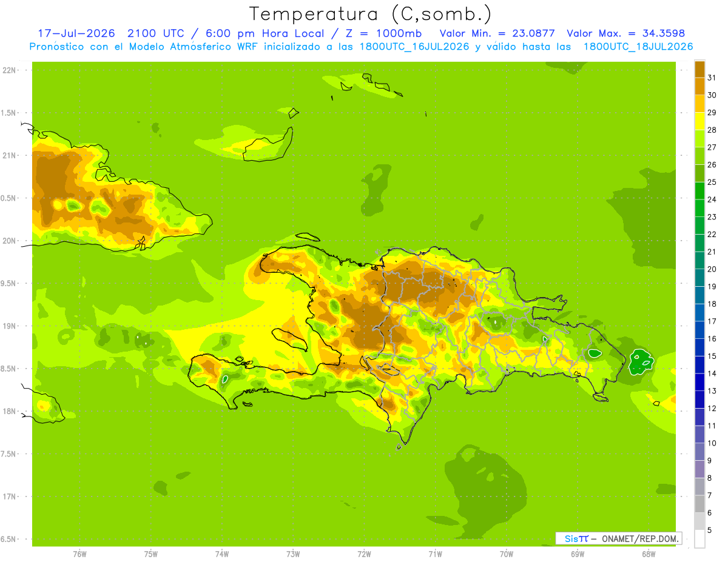Click the 2100 UTC time text

(x=156, y=33)
